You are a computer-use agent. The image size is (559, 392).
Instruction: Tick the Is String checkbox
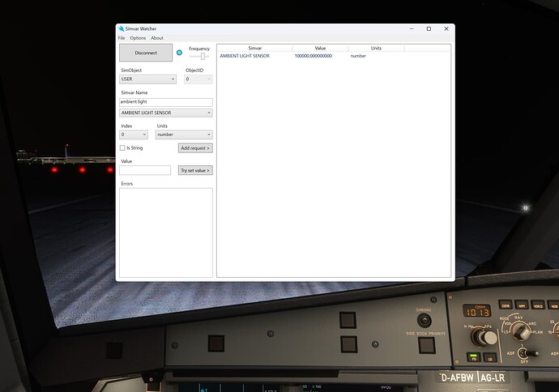click(x=122, y=148)
